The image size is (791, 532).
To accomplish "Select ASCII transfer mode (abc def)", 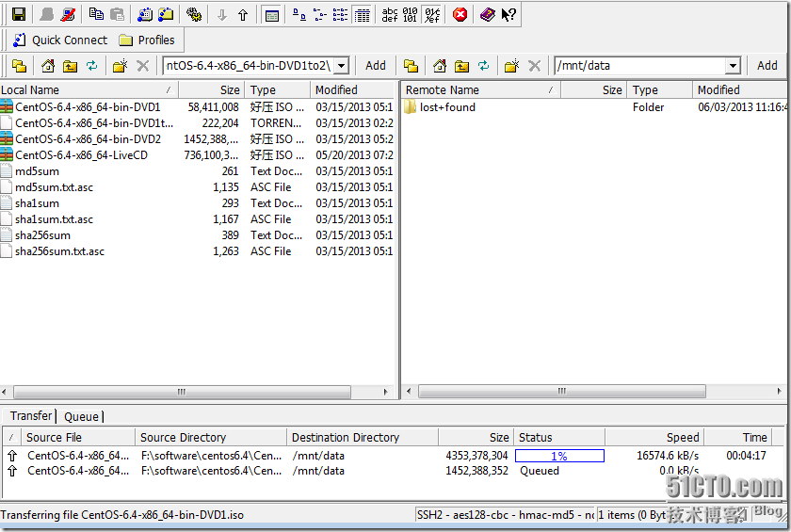I will 390,15.
